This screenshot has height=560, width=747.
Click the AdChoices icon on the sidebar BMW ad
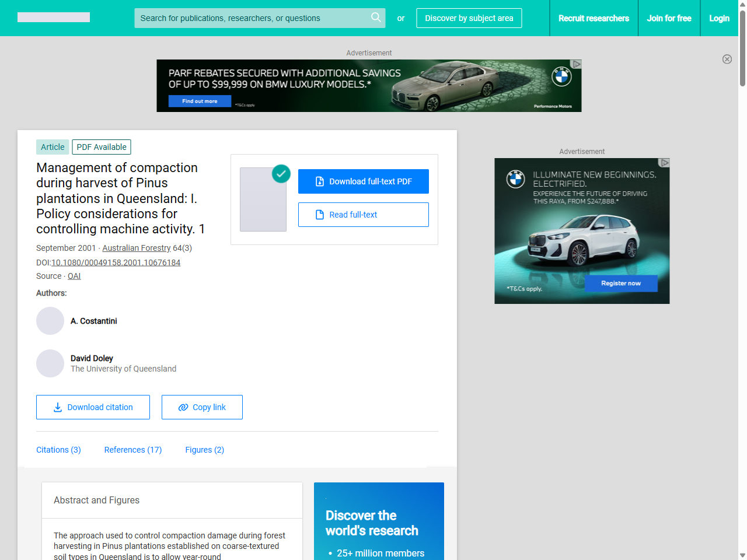click(664, 163)
